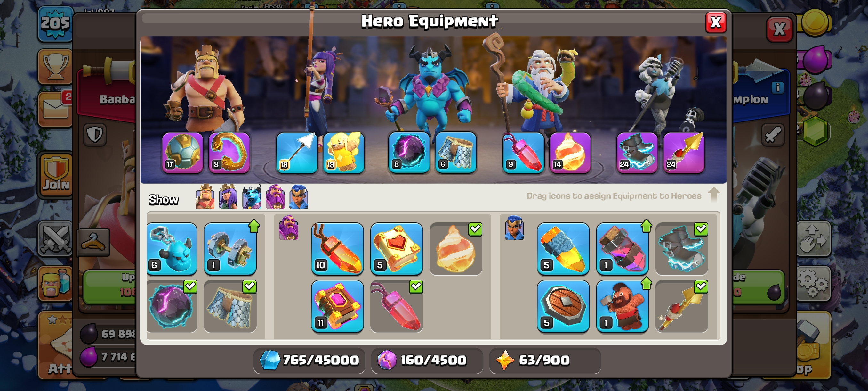This screenshot has width=868, height=391.
Task: Show Minion Prince equipment filter
Action: (251, 196)
